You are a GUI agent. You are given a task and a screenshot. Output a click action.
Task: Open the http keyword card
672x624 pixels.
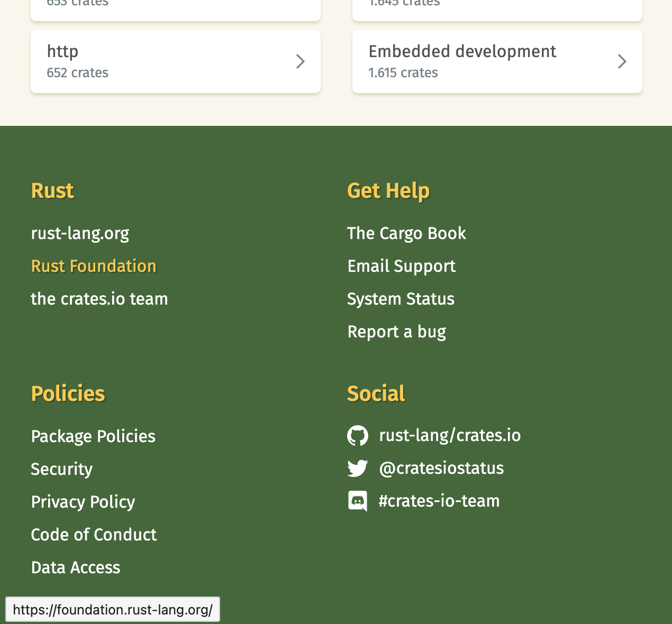click(176, 61)
